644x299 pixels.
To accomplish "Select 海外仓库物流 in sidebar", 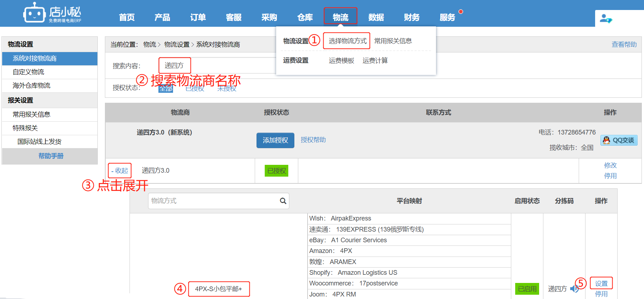I will 50,86.
